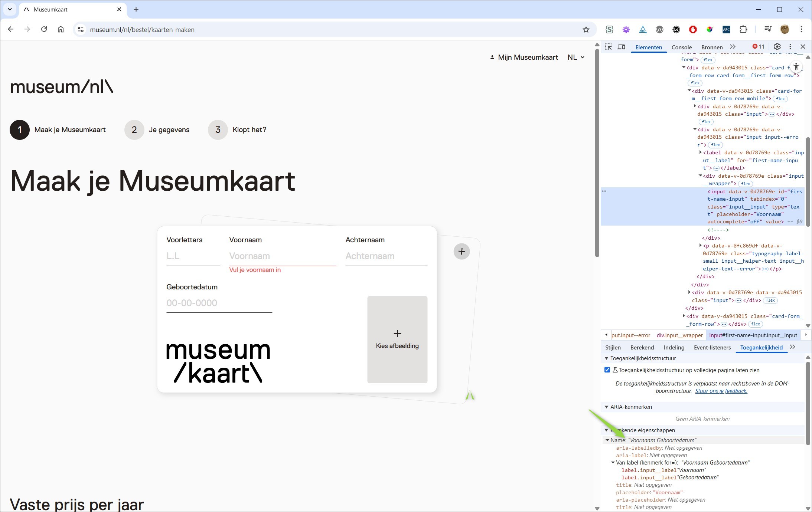Screen dimensions: 812x512
Task: Switch to the Elementen tab
Action: point(649,47)
